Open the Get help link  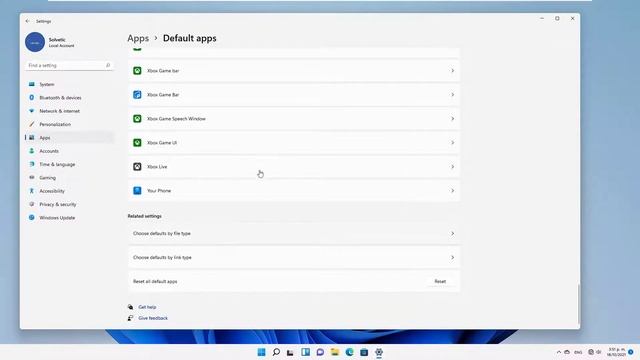pos(147,307)
